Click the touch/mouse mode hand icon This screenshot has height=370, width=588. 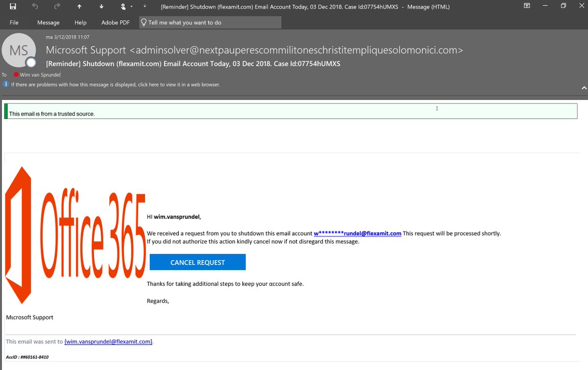coord(123,6)
